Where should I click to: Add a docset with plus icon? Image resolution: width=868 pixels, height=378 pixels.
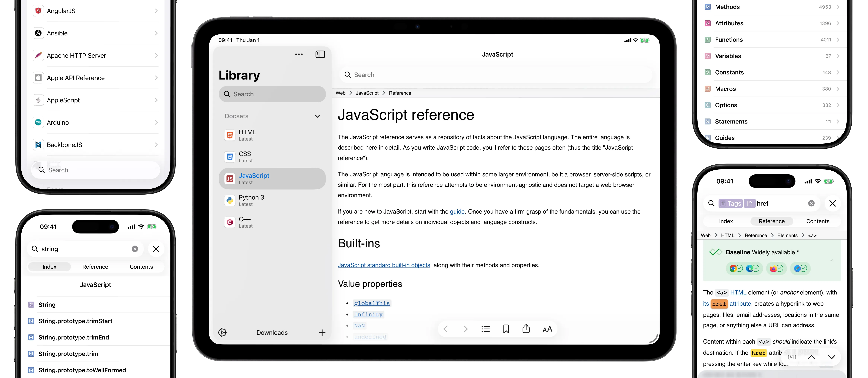[x=322, y=332]
